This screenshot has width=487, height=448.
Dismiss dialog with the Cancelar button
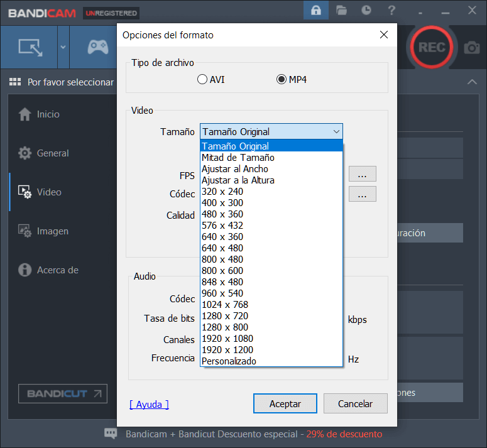(355, 403)
